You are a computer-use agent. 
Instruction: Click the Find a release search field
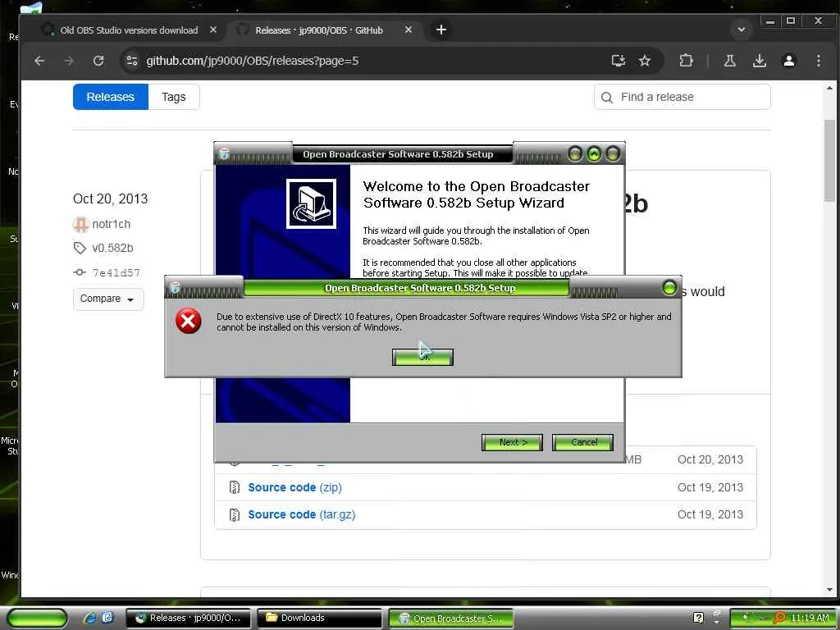(x=682, y=97)
